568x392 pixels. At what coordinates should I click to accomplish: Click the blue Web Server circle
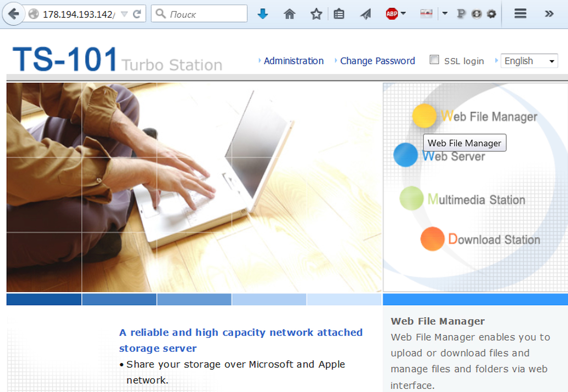click(x=405, y=155)
